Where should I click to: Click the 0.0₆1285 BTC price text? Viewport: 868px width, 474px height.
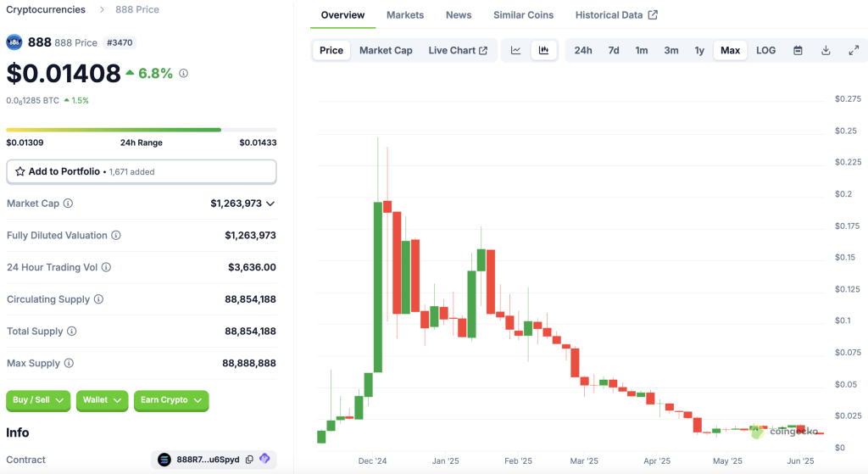33,101
